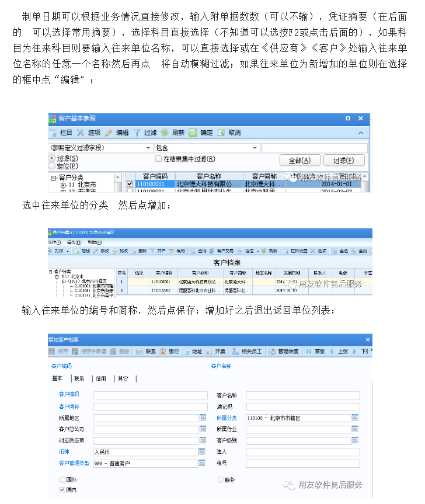Open the 包含 condition dropdown
This screenshot has height=504, width=425.
(255, 148)
